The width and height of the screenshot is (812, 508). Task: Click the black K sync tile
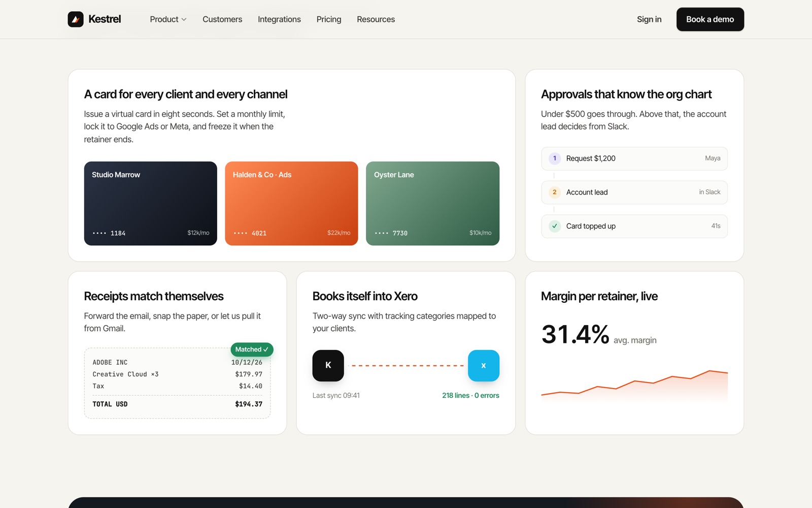pos(328,366)
